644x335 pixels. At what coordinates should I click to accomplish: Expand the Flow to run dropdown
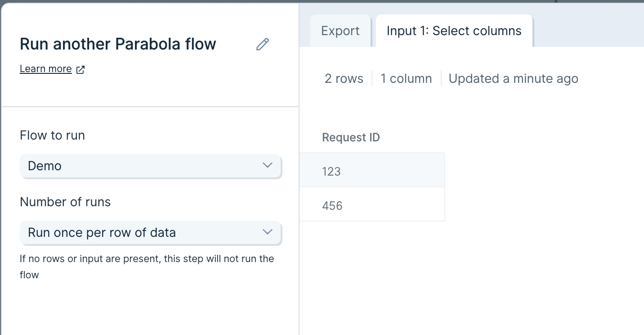151,166
